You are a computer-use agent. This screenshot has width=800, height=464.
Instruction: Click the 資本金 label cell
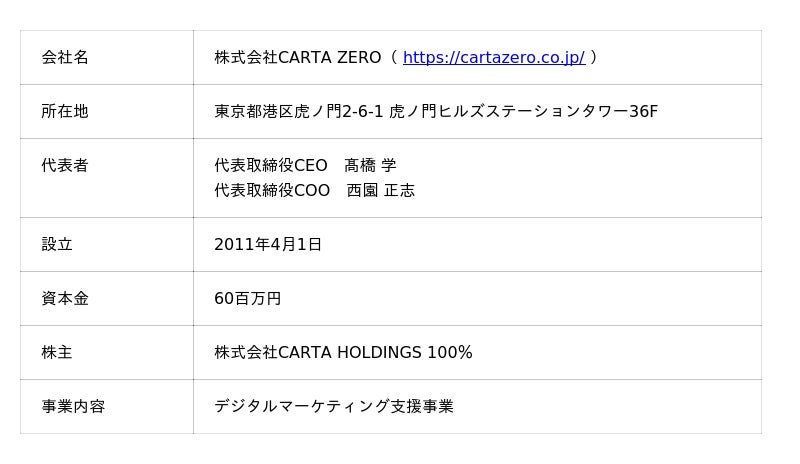tap(65, 299)
